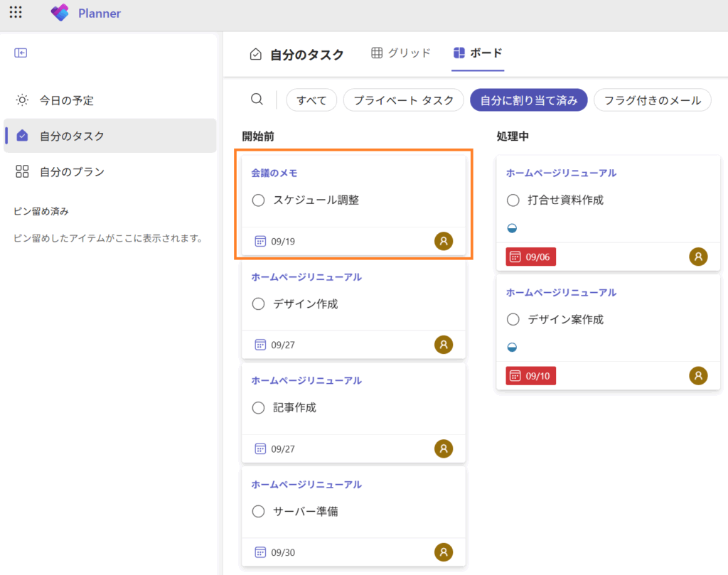Switch to the グリッド view tab
The image size is (728, 575).
(x=401, y=53)
